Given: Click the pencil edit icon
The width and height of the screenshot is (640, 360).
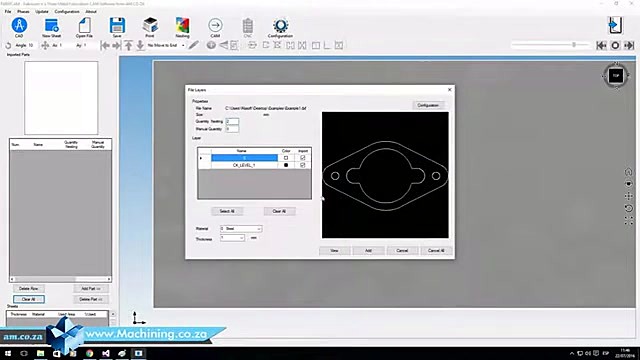Looking at the screenshot, I should coord(193,45).
